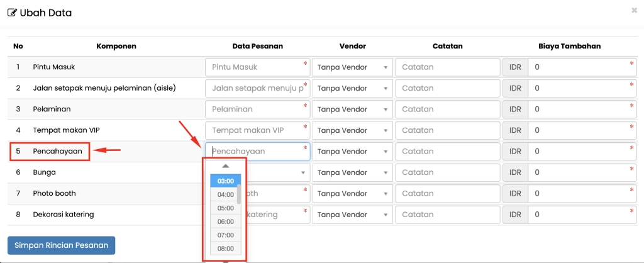Close the Ubah Data dialog
Viewport: 644px width, 263px height.
point(633,11)
